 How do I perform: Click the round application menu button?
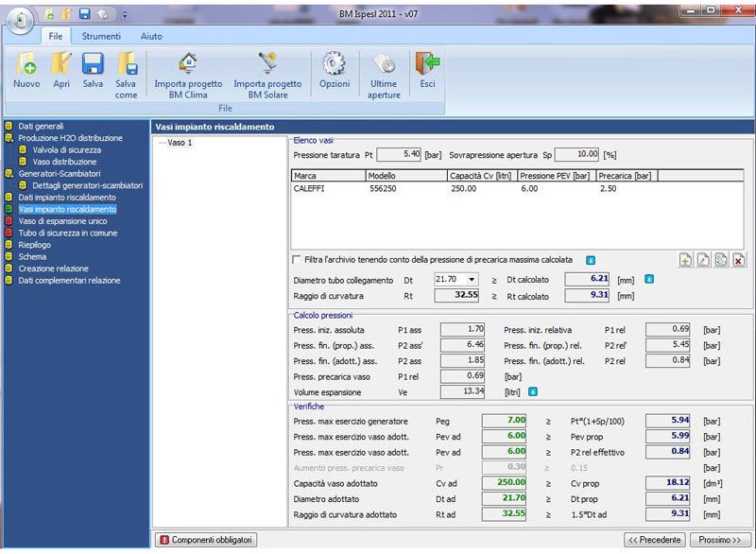pos(19,19)
